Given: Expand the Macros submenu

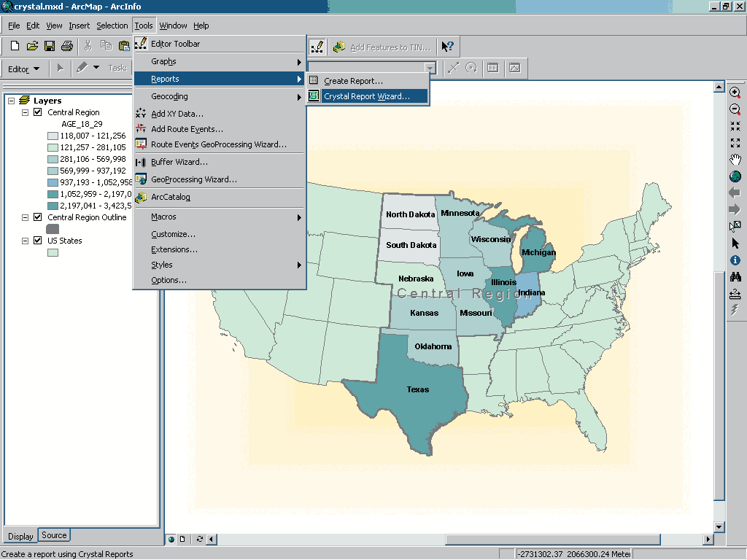Looking at the screenshot, I should [x=219, y=217].
